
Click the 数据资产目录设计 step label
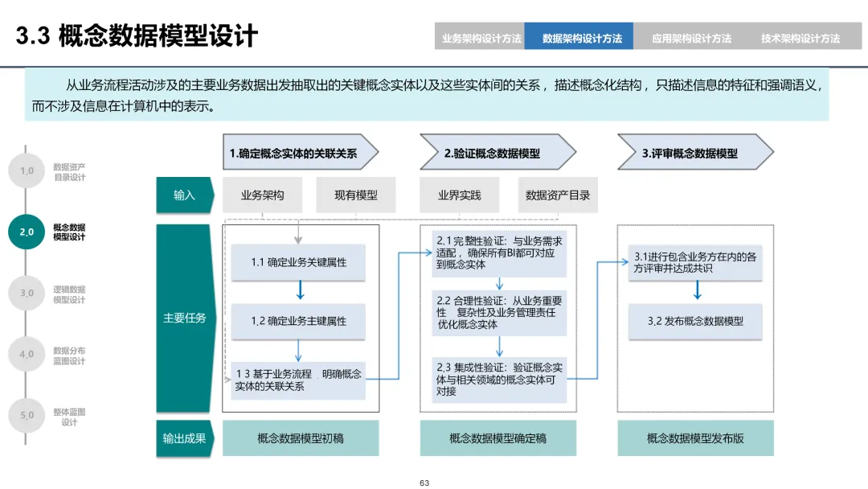69,171
